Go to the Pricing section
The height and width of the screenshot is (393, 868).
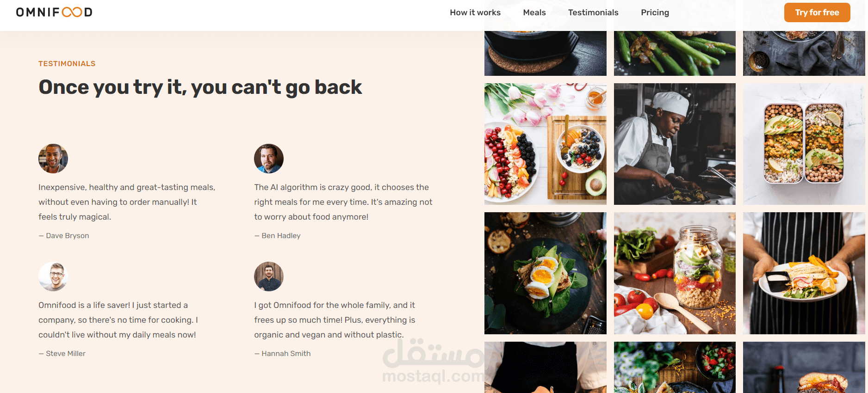pos(655,12)
